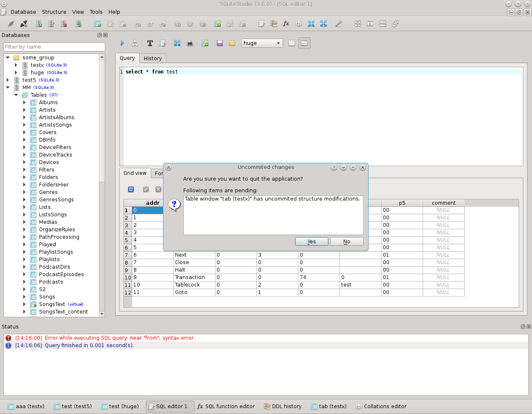Click Yes in Uncommited changes dialog

click(311, 242)
